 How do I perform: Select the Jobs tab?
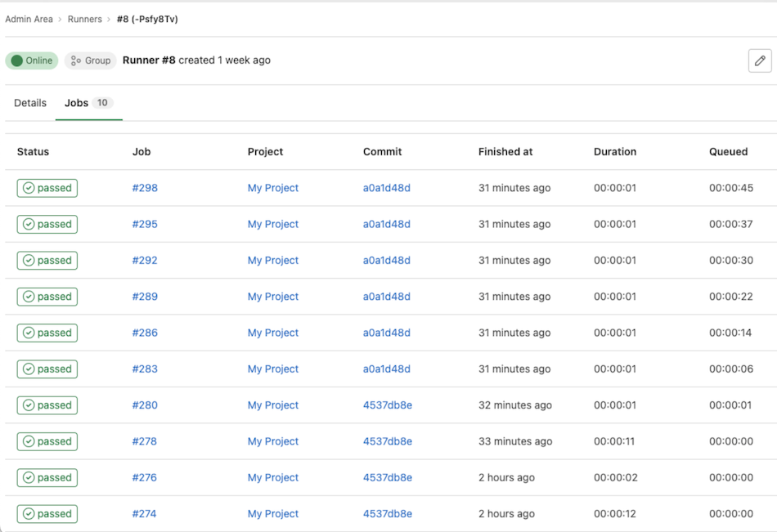coord(77,103)
